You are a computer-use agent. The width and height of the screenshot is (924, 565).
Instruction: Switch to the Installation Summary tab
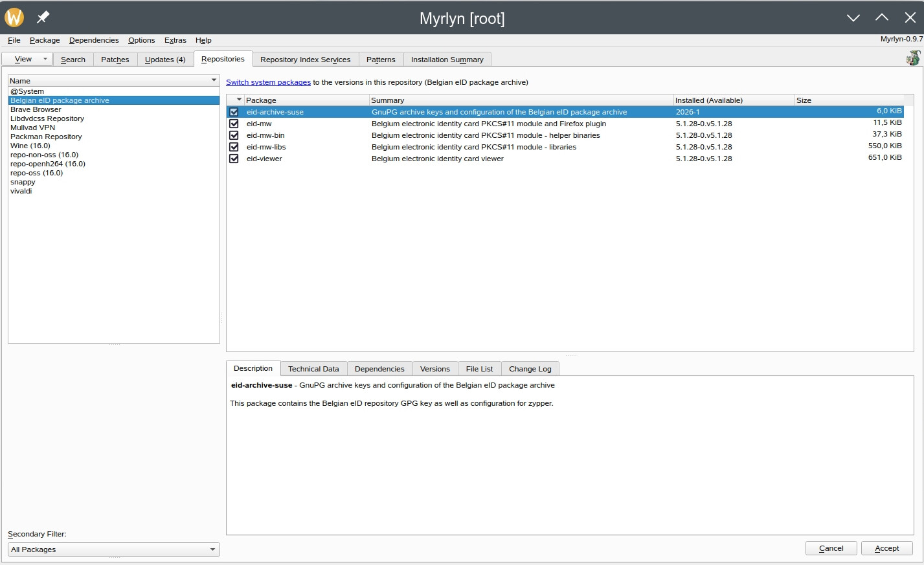click(447, 60)
